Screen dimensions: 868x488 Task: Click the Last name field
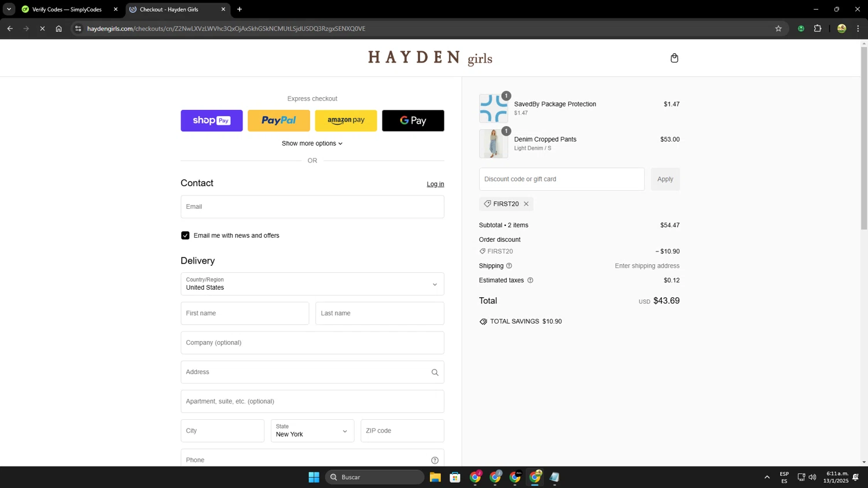click(x=380, y=313)
